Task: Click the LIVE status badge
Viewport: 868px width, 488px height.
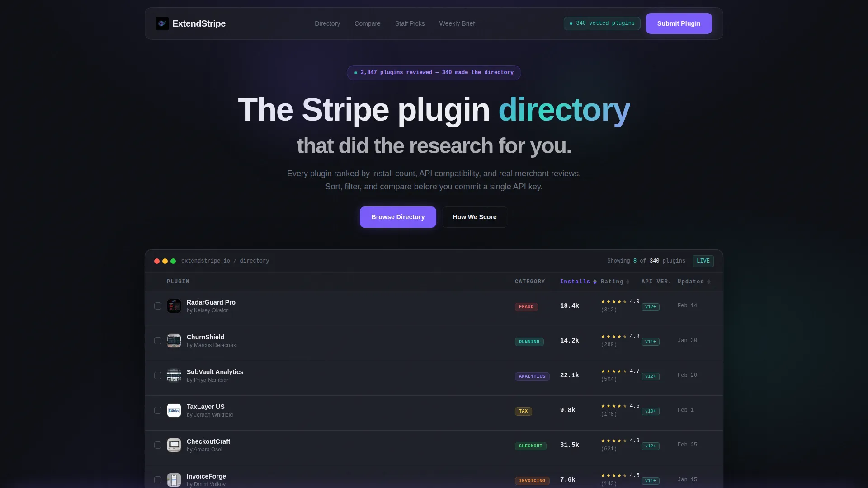Action: (703, 261)
